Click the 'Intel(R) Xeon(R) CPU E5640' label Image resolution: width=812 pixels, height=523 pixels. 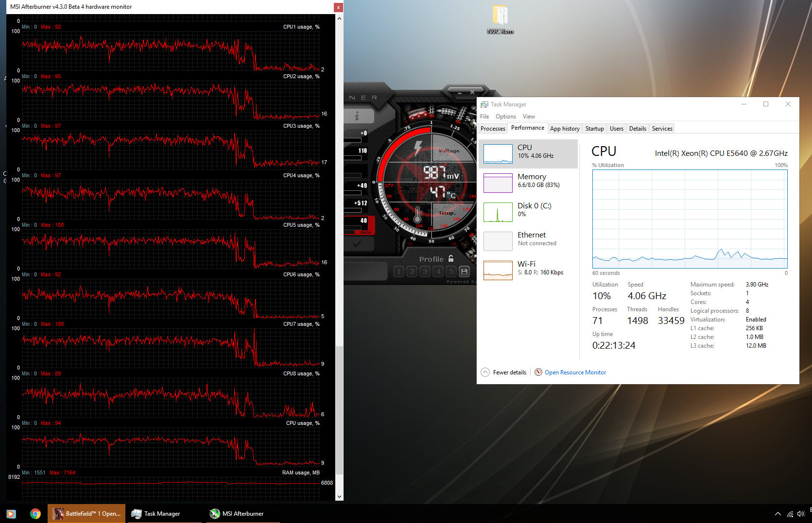pos(721,153)
